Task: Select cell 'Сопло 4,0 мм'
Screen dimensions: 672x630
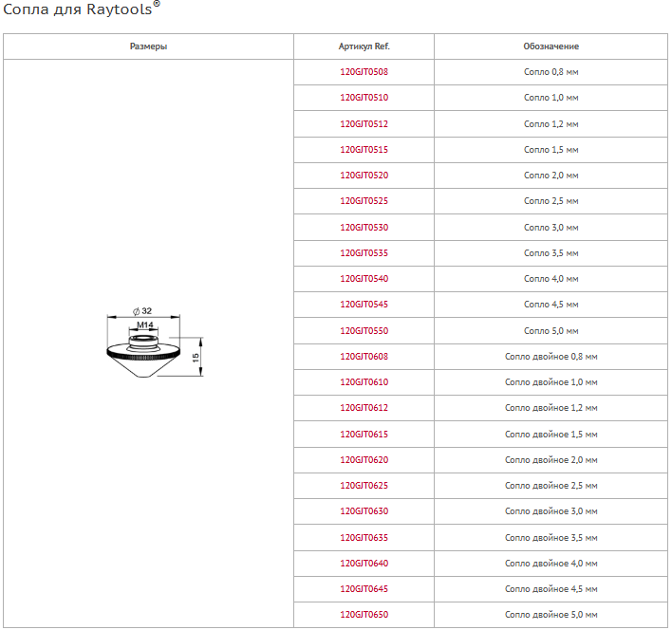Action: (x=551, y=279)
